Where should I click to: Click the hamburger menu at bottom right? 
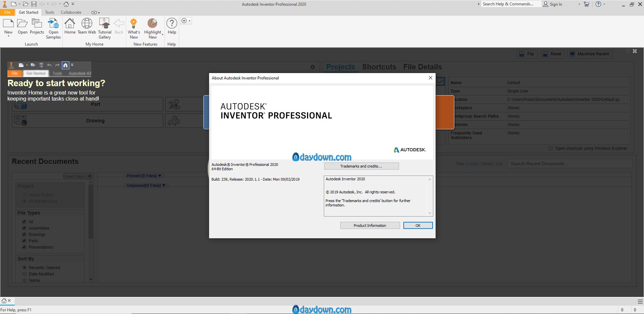tap(640, 302)
